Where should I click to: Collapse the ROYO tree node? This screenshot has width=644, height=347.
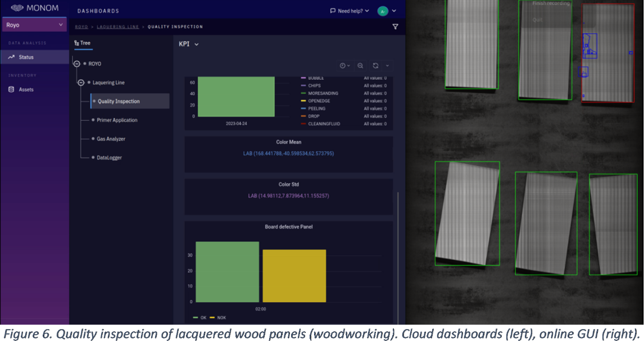pyautogui.click(x=76, y=64)
